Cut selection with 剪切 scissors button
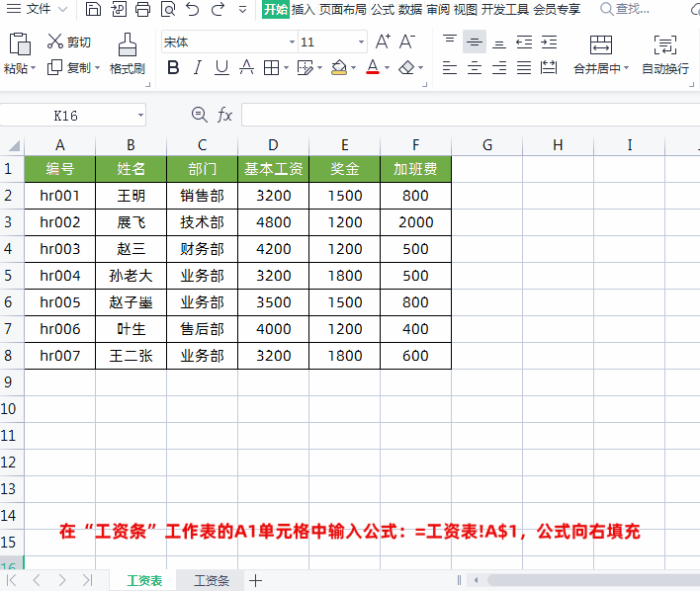 (x=69, y=42)
